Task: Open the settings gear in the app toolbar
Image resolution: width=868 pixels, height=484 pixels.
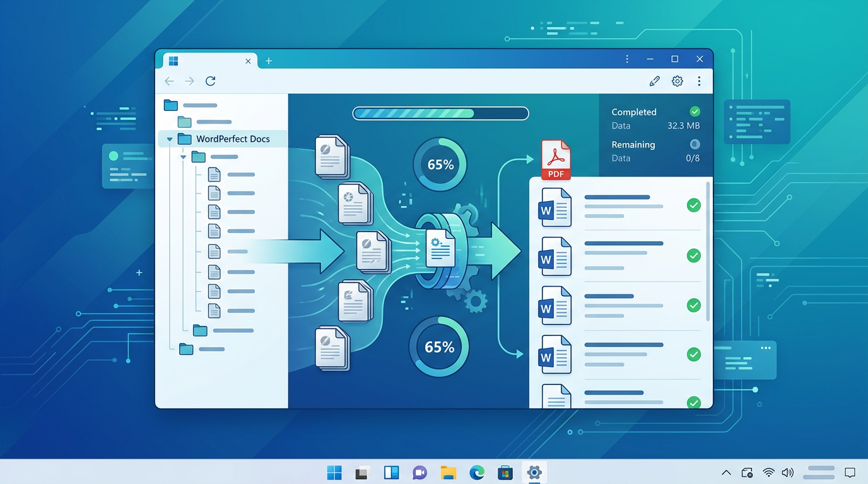Action: 677,81
